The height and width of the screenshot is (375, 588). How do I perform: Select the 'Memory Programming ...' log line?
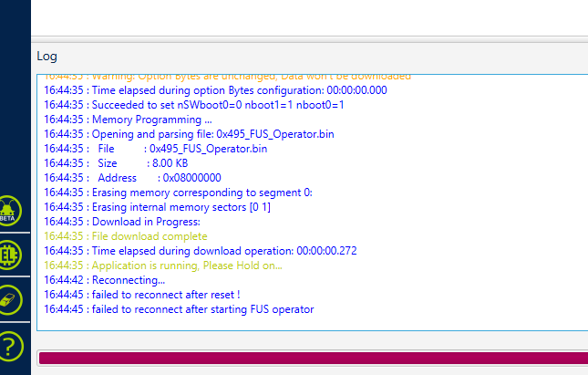click(x=128, y=120)
